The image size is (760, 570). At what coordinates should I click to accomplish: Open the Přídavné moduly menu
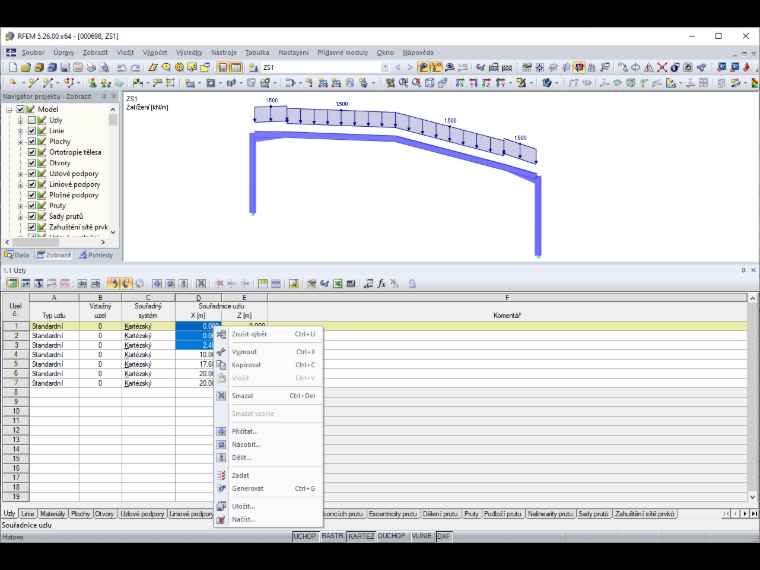(343, 52)
